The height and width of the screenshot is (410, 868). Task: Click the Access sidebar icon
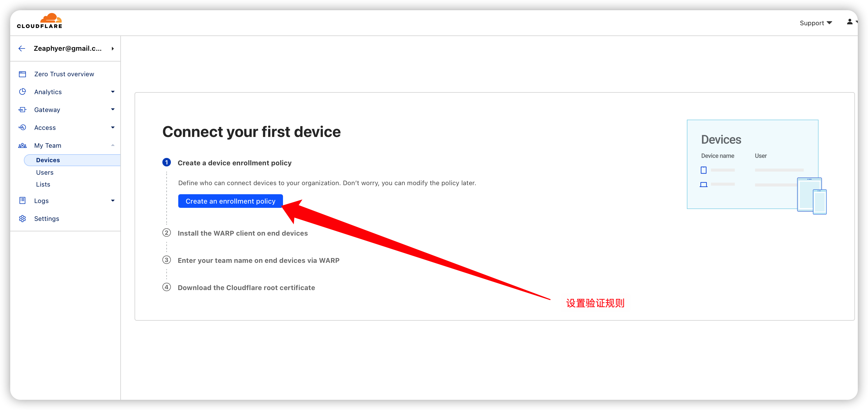[x=23, y=127]
